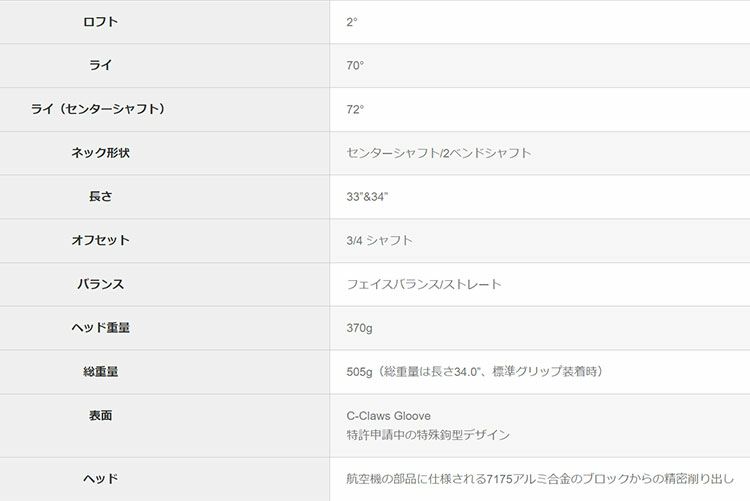Select the 2° loft value
The image size is (750, 501).
[x=352, y=22]
